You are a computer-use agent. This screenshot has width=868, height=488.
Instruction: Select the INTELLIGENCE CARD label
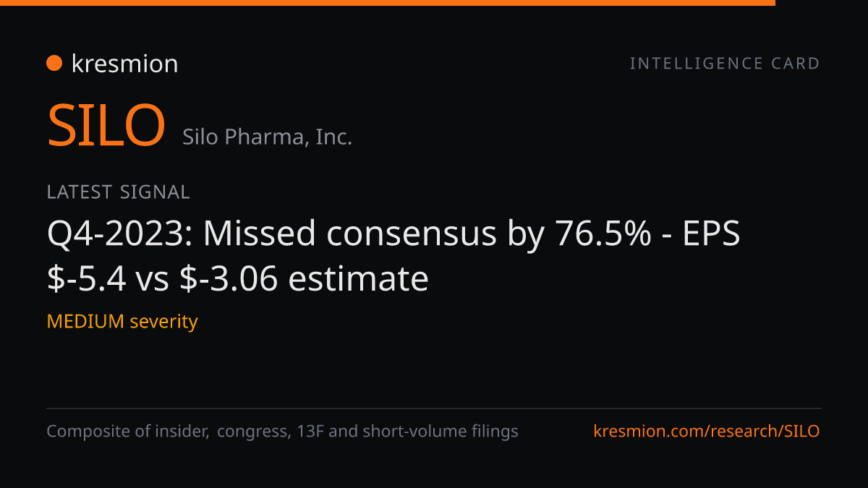point(725,64)
